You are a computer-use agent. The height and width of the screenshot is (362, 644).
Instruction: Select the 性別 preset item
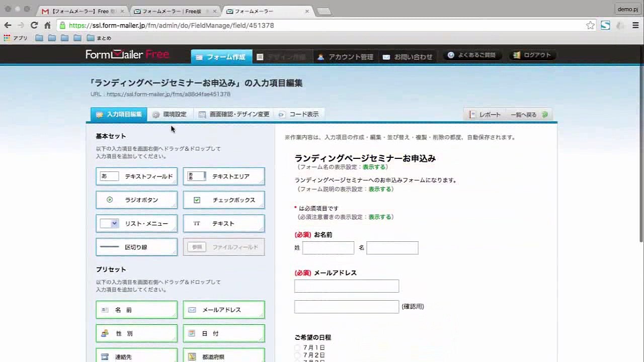coord(137,334)
